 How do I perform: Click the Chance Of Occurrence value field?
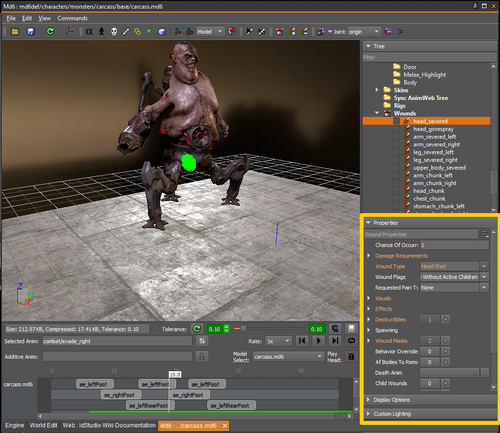click(454, 245)
